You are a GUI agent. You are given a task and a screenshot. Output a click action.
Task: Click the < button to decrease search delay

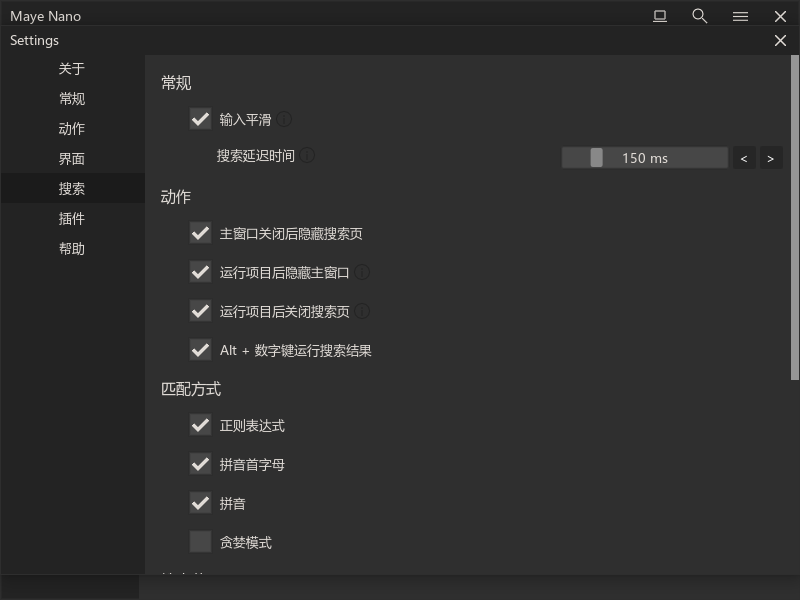tap(744, 157)
